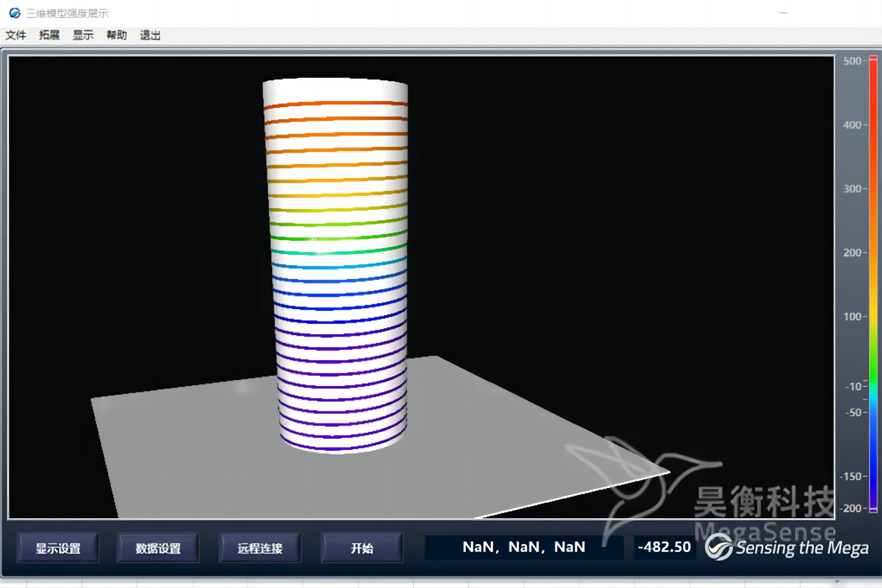This screenshot has height=588, width=882.
Task: Open the 帮助 menu
Action: click(117, 35)
